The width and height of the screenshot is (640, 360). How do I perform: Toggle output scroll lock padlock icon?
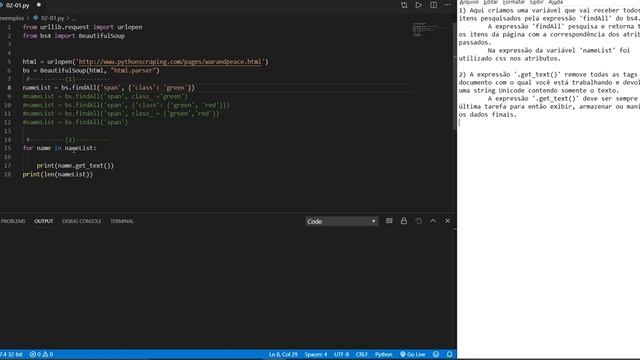[404, 221]
